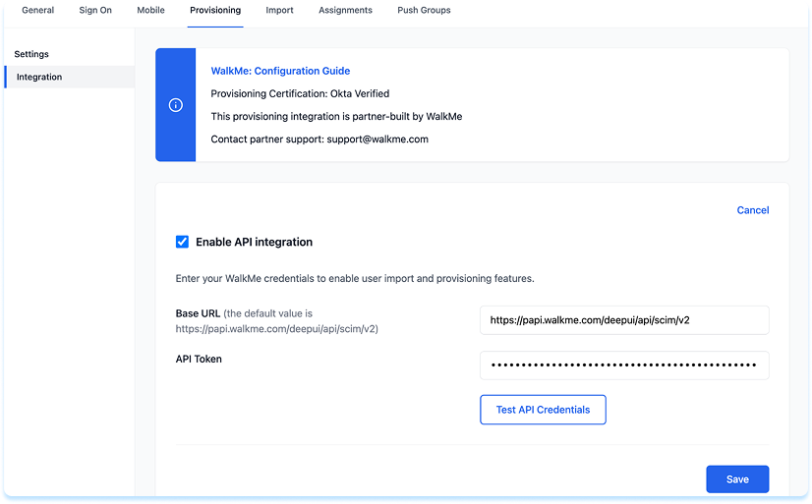
Task: Click the Settings sidebar heading
Action: [31, 54]
